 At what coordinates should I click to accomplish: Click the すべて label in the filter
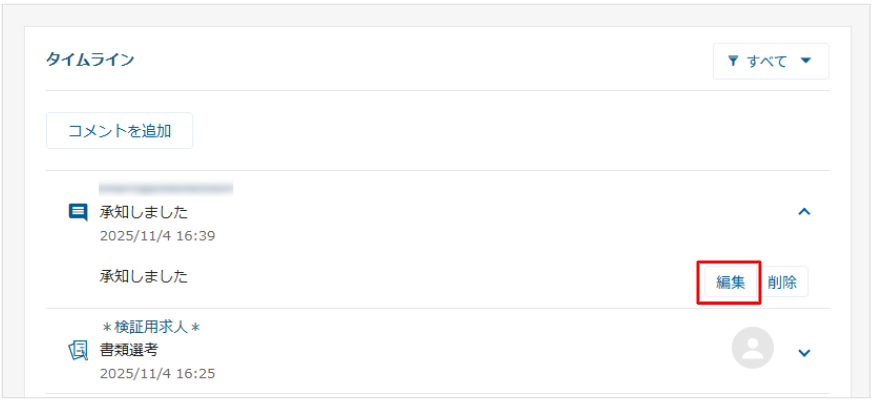[767, 61]
